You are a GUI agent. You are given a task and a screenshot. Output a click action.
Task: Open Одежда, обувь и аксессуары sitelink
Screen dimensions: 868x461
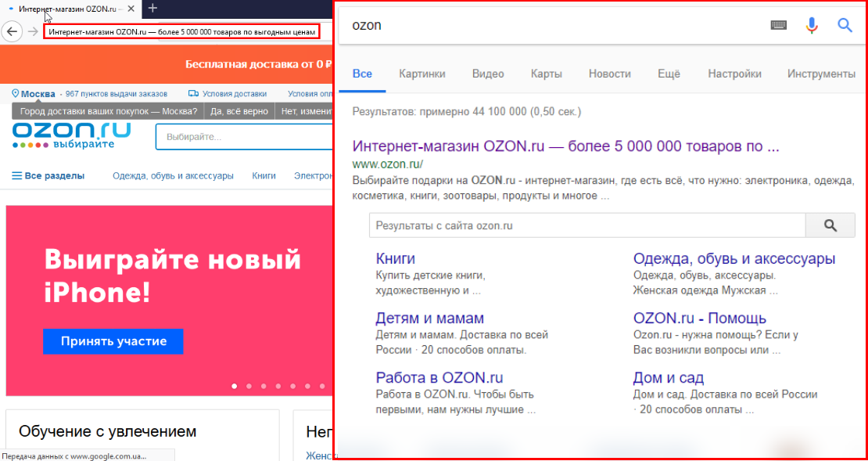coord(734,259)
